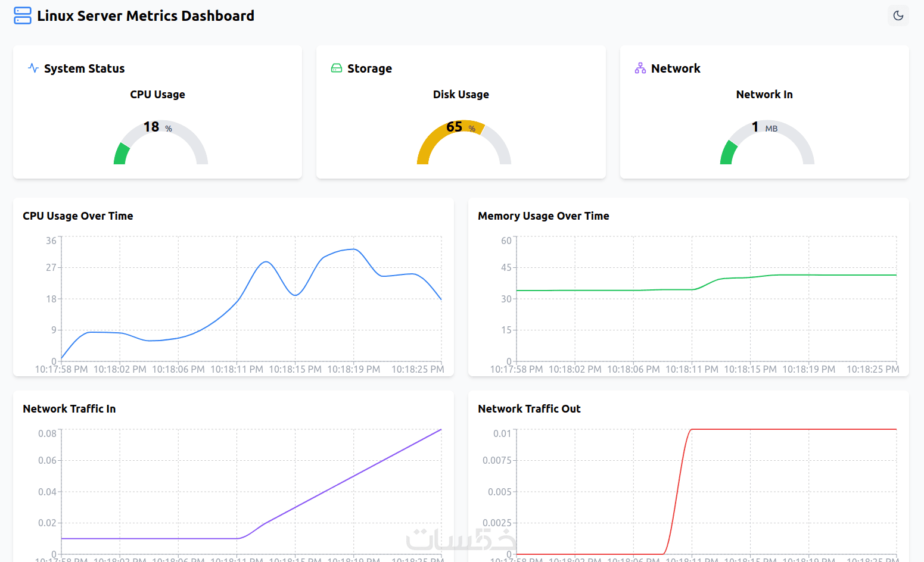Click the Storage hard drive icon
Screen dimensions: 924x562
(x=337, y=68)
